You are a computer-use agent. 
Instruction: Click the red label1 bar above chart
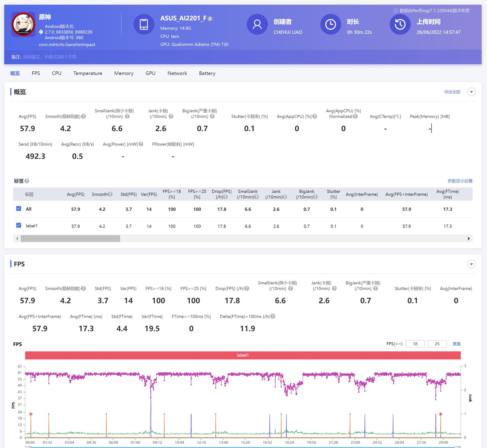pyautogui.click(x=243, y=355)
